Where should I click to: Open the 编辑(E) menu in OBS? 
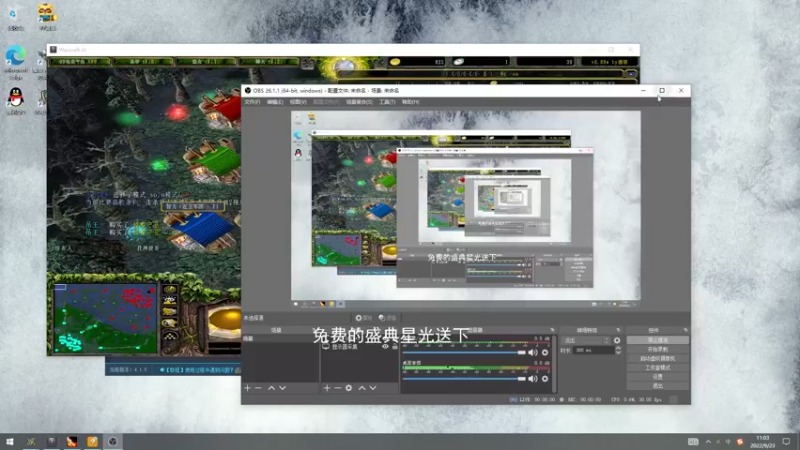tap(275, 102)
